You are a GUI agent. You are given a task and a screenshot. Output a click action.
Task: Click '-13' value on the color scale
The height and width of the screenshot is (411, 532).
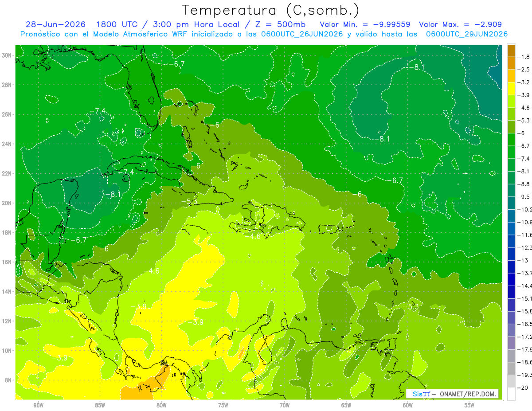pos(523,260)
